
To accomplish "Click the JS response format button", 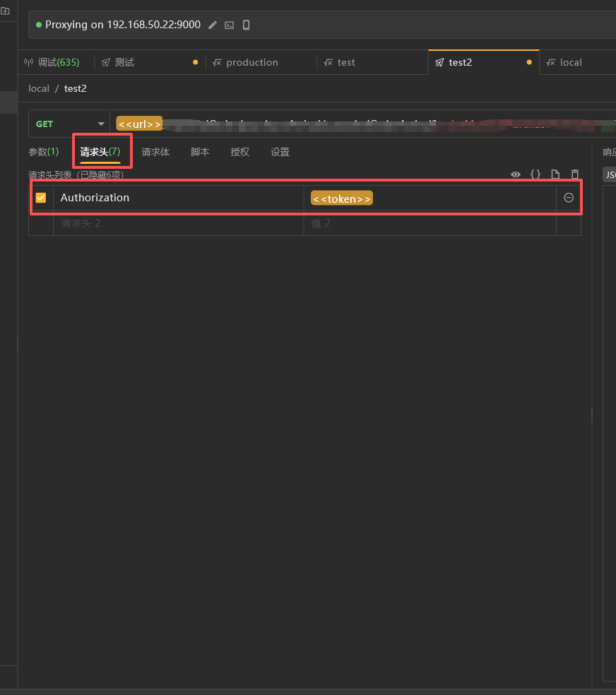I will pos(610,174).
